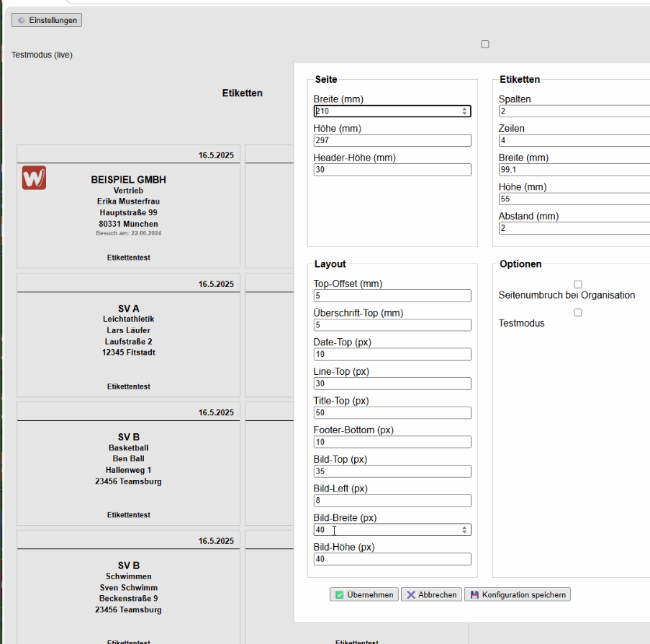Click the Bild-Höhe (px) input field

tap(392, 559)
